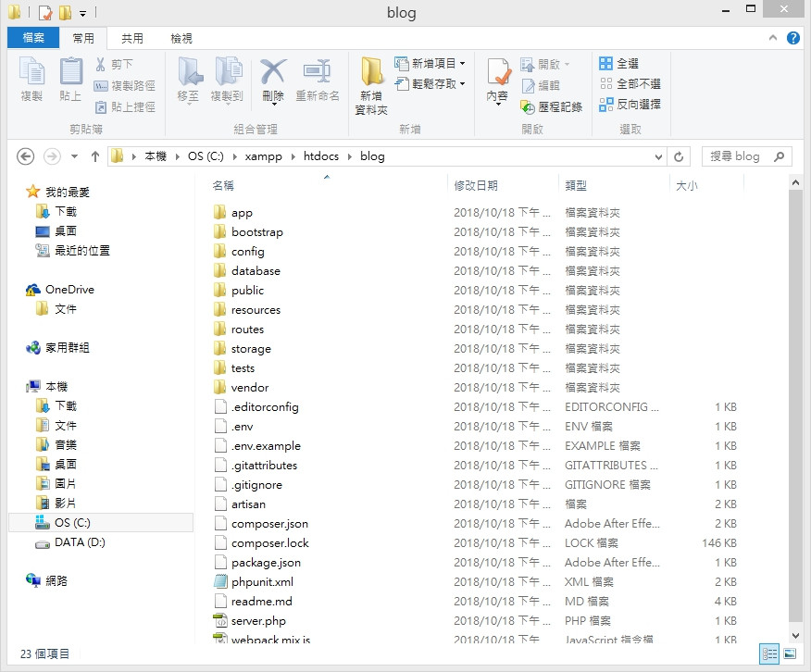Image resolution: width=811 pixels, height=672 pixels.
Task: Click the Up one level arrow
Action: [x=95, y=156]
